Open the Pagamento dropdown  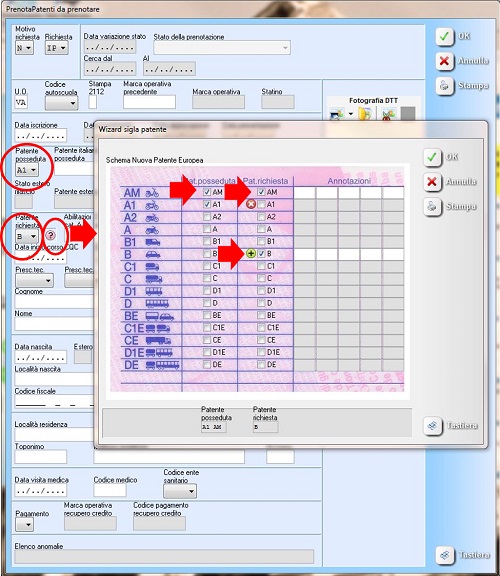[24, 525]
